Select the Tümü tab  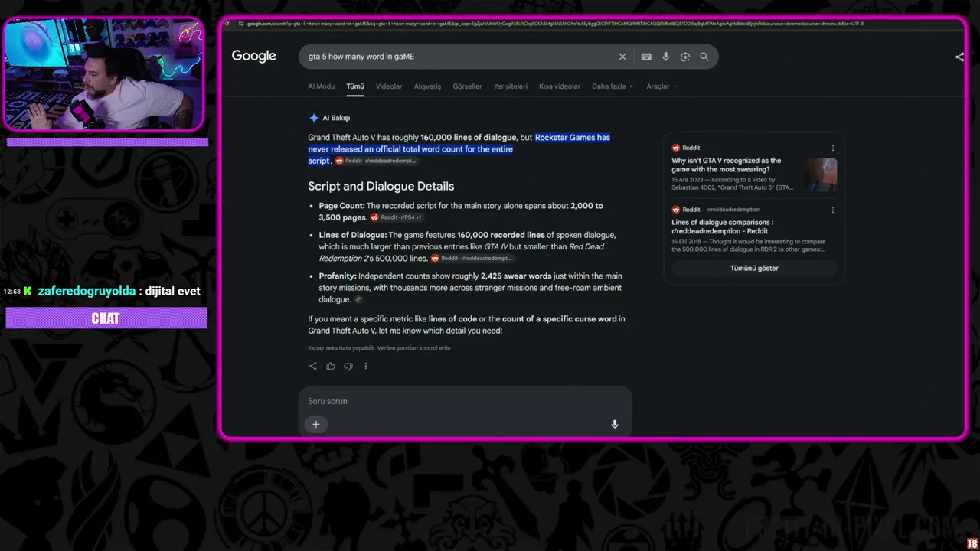pos(355,86)
